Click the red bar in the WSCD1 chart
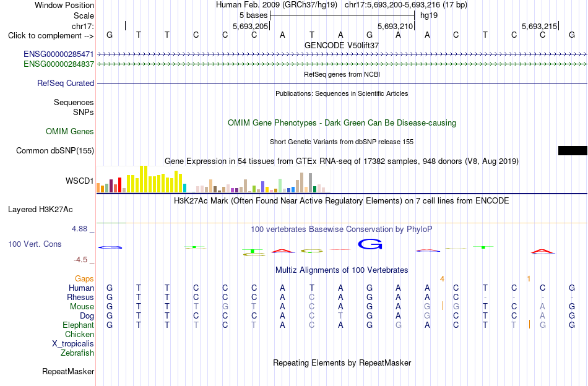The image size is (588, 386). (120, 185)
